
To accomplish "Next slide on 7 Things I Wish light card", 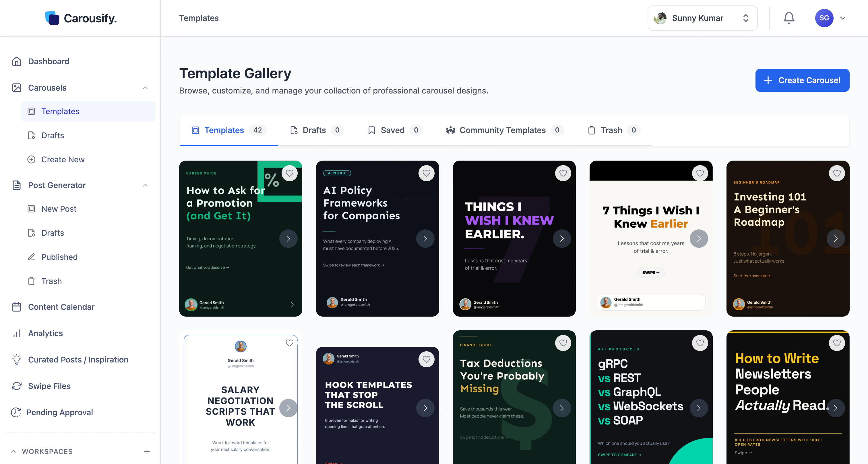I will coord(699,238).
